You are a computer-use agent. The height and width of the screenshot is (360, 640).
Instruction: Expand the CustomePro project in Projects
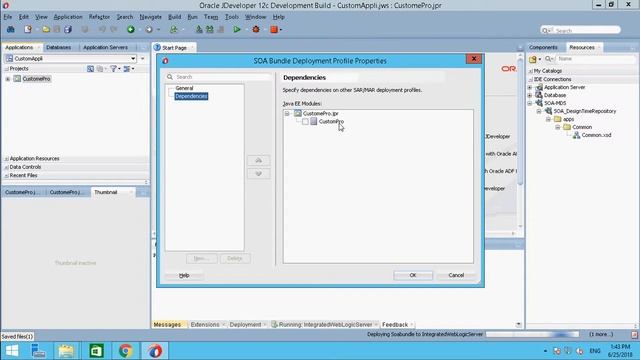pyautogui.click(x=8, y=79)
